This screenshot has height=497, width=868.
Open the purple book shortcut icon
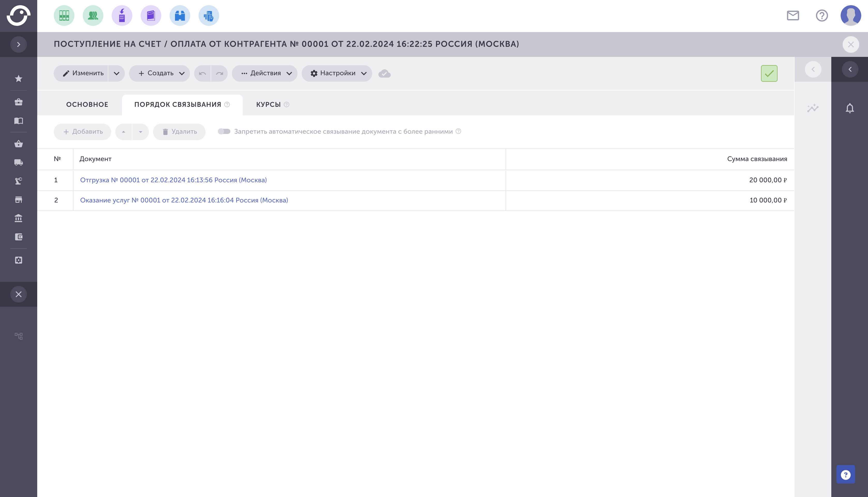click(151, 15)
